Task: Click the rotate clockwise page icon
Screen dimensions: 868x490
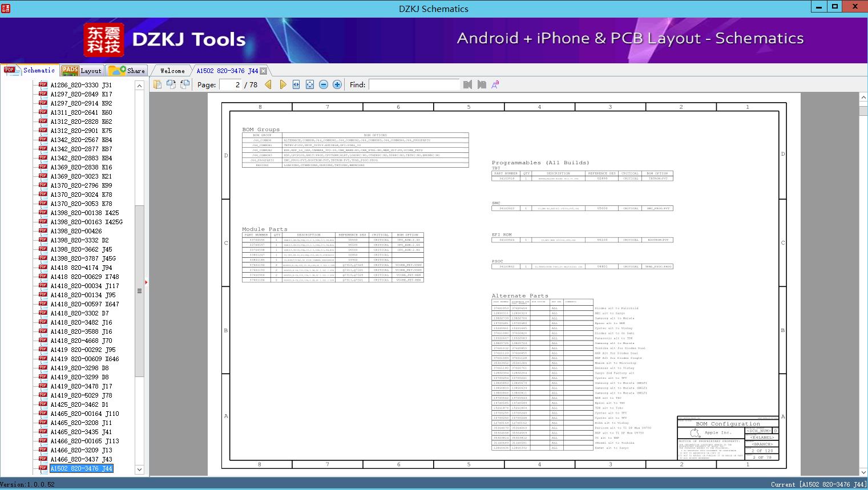Action: click(185, 84)
